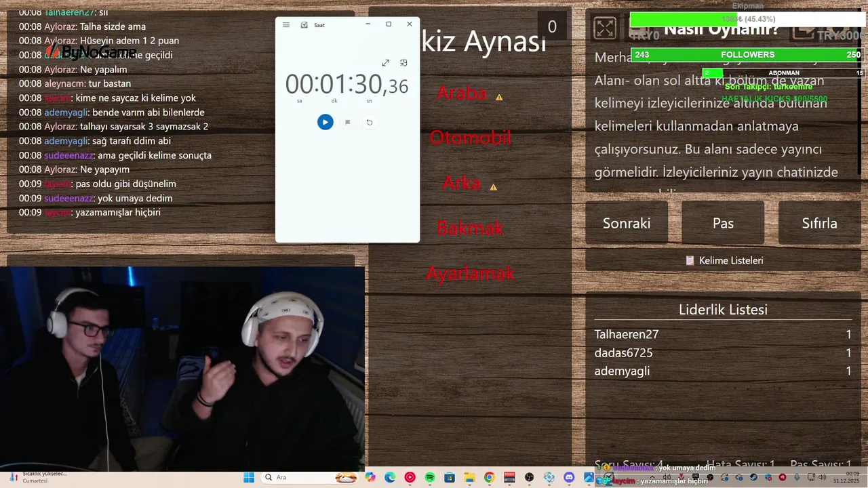Click the Liderlik Listesi heading
This screenshot has width=868, height=488.
click(723, 310)
